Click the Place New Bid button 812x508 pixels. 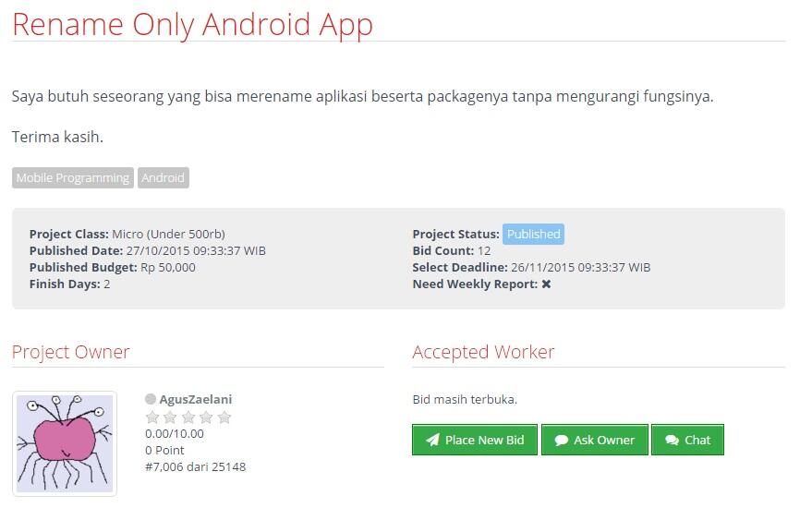(x=474, y=440)
